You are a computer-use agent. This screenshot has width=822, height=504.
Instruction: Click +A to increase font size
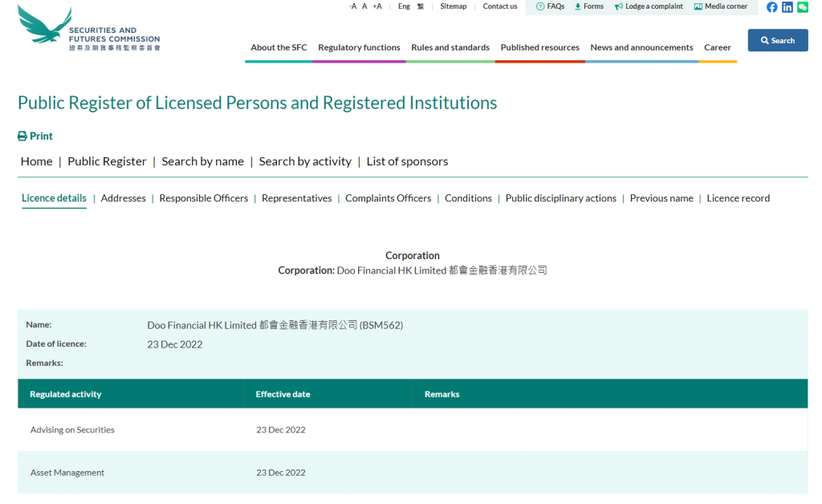[376, 6]
